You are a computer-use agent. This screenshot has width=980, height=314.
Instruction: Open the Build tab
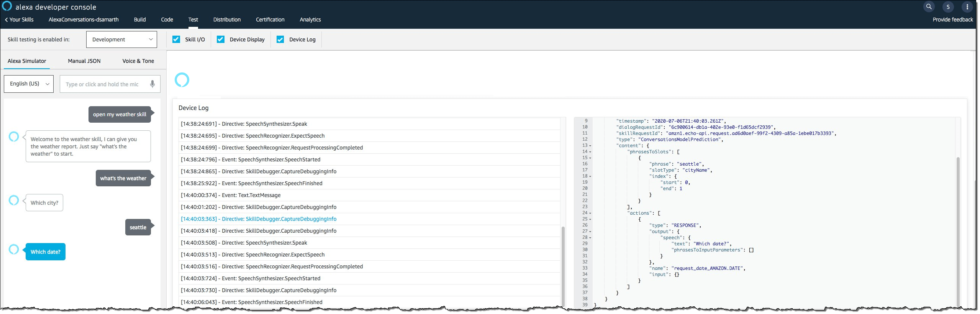[x=140, y=20]
